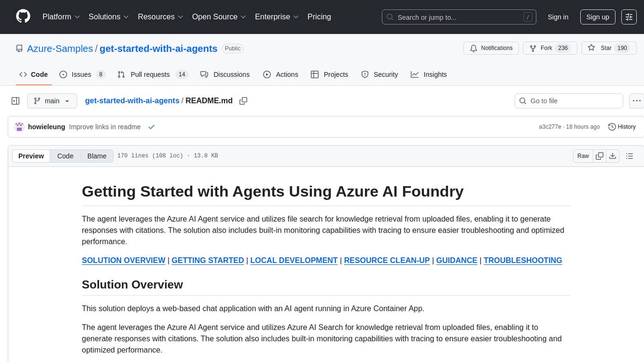Viewport: 644px width, 362px height.
Task: Click the fork count 236
Action: [x=563, y=48]
